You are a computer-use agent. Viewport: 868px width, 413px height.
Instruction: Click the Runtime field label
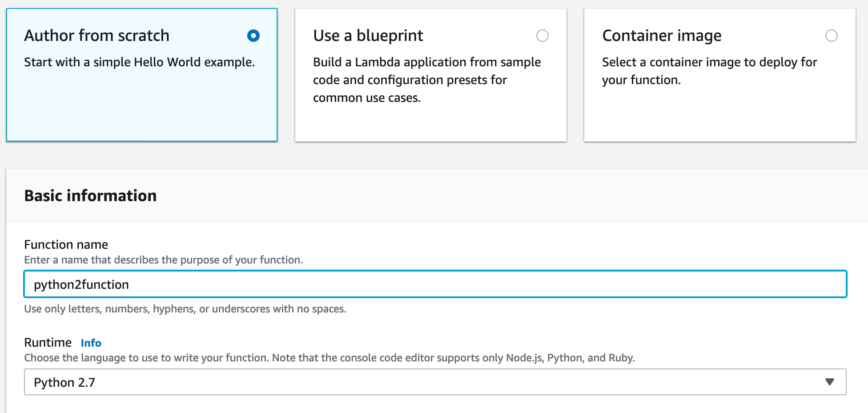(x=48, y=343)
